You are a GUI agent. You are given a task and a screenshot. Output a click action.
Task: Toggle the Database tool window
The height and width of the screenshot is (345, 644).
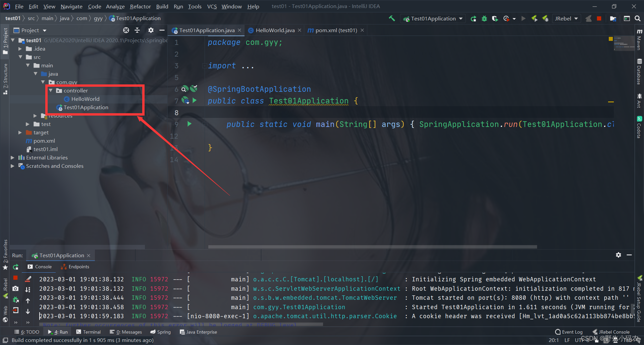click(x=639, y=71)
